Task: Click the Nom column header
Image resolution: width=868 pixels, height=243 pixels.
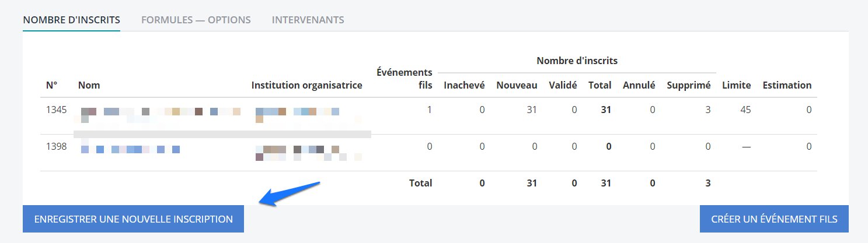Action: [89, 85]
